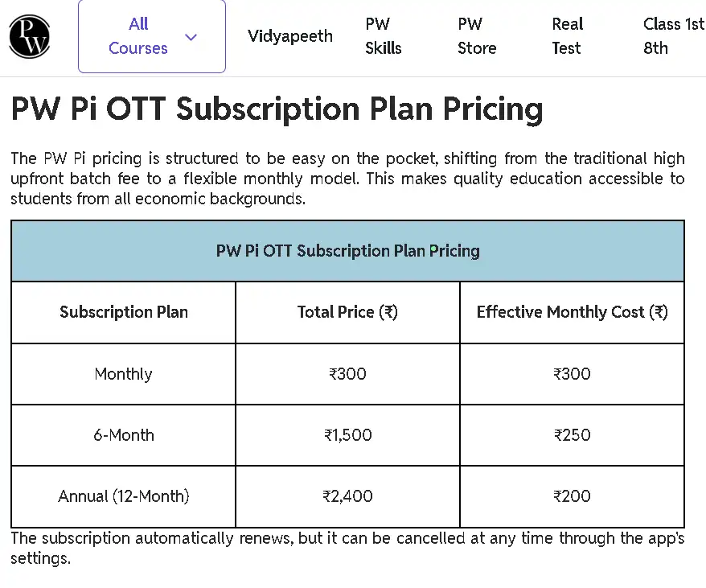706x588 pixels.
Task: Open PW Skills menu item
Action: tap(383, 36)
